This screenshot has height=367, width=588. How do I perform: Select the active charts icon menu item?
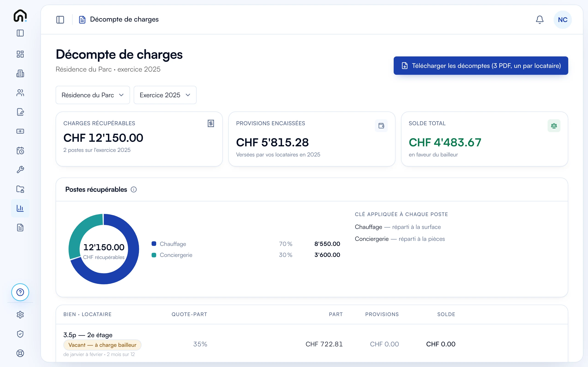[x=20, y=208]
